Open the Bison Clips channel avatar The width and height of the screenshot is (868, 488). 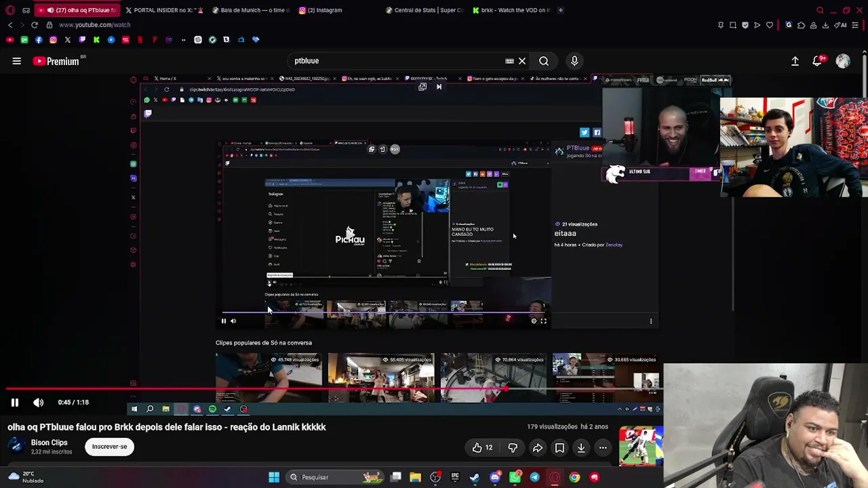tap(16, 446)
